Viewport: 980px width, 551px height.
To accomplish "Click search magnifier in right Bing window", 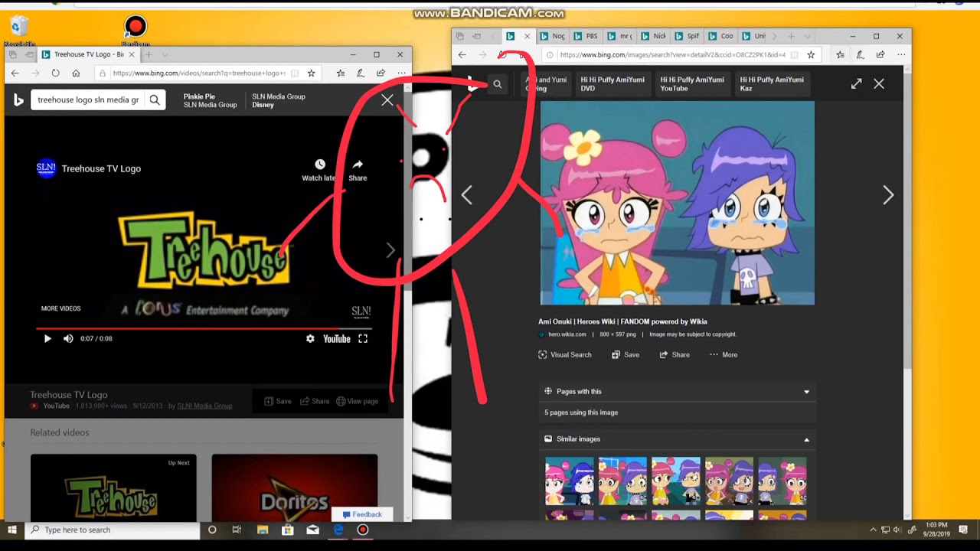I will [498, 84].
